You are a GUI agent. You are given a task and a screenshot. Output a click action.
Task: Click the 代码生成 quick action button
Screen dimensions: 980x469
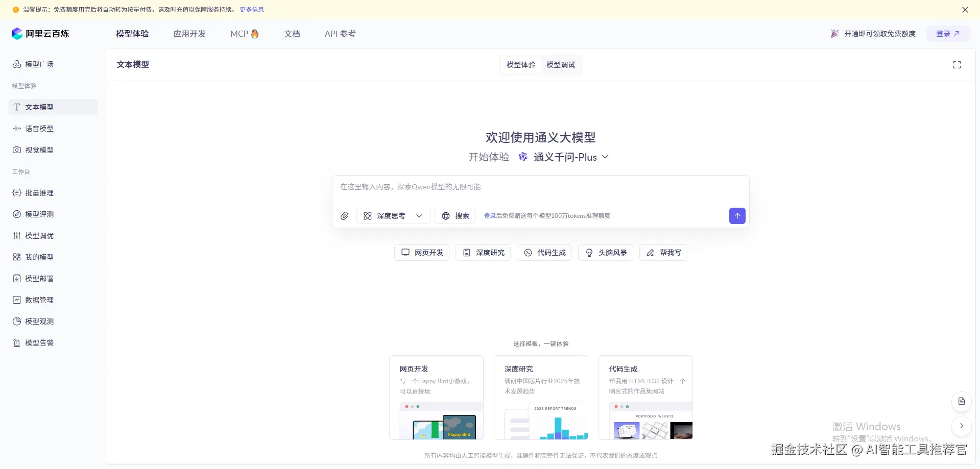pos(544,253)
